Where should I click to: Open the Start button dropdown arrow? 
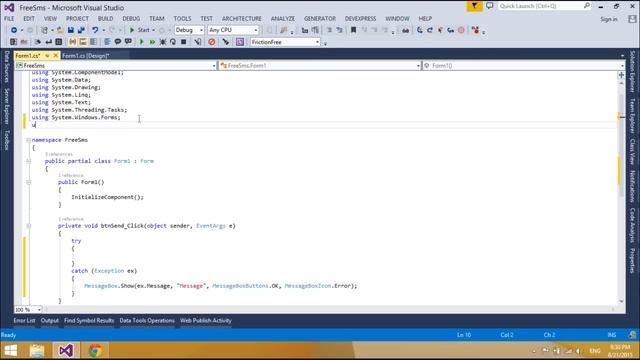(x=153, y=31)
